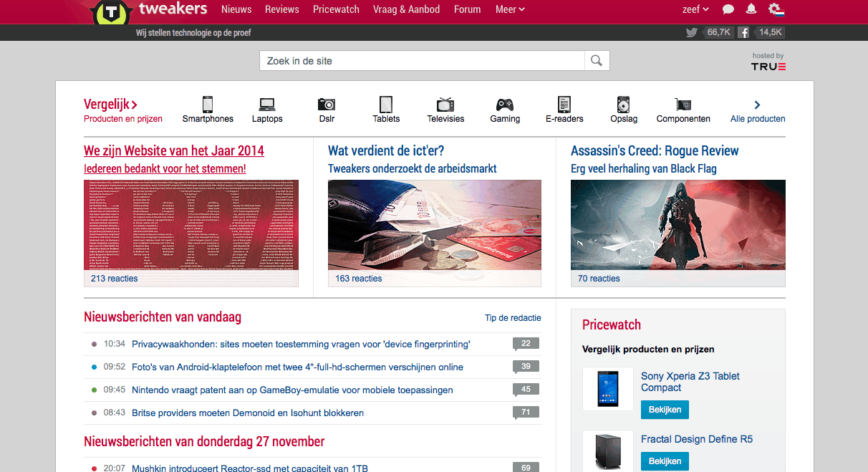The image size is (868, 472).
Task: Select the Televisies category icon
Action: click(x=445, y=104)
